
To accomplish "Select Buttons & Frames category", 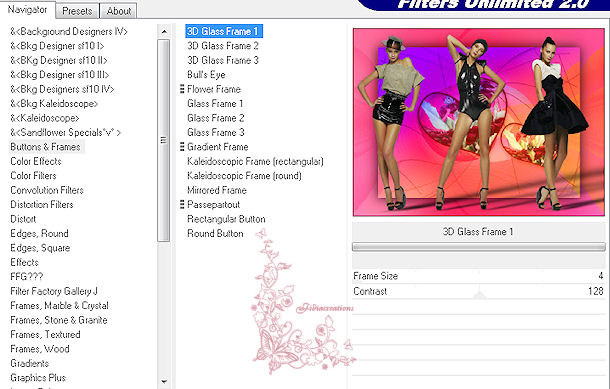I will click(46, 147).
